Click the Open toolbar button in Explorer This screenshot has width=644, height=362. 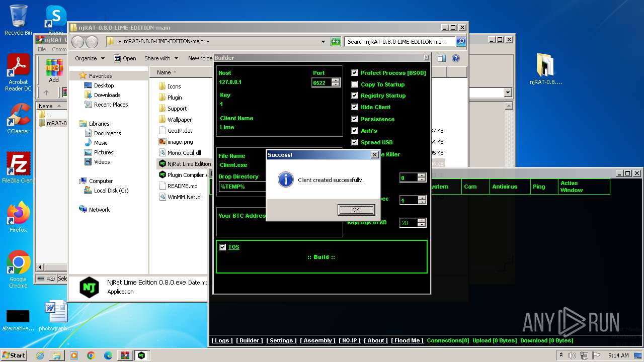coord(125,58)
